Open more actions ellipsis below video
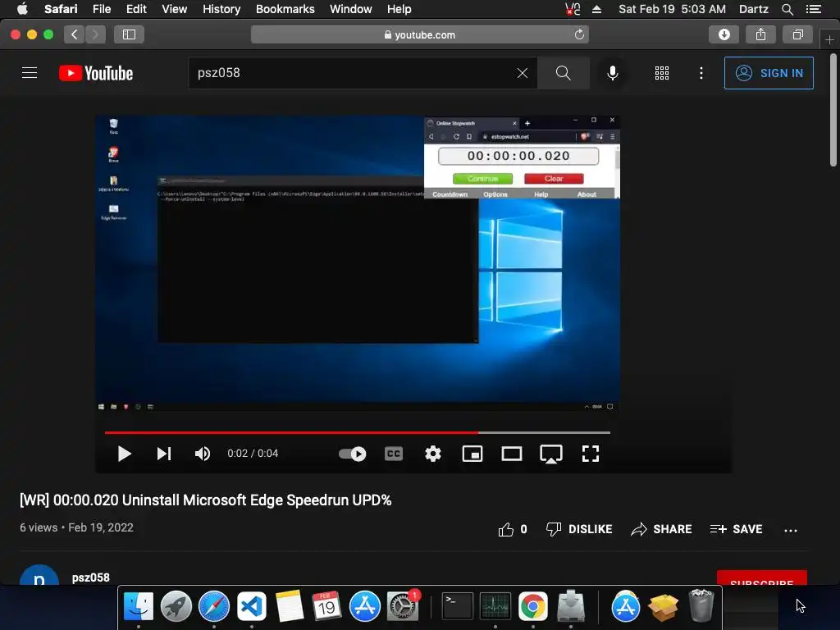Image resolution: width=840 pixels, height=630 pixels. coord(791,531)
